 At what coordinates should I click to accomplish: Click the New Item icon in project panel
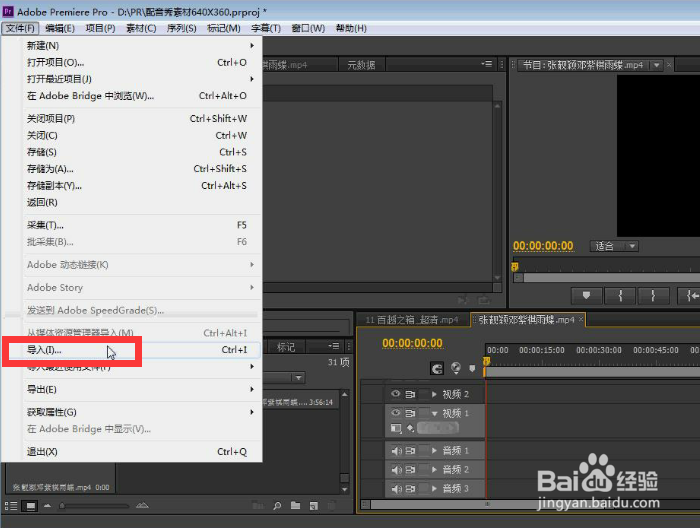pos(314,506)
